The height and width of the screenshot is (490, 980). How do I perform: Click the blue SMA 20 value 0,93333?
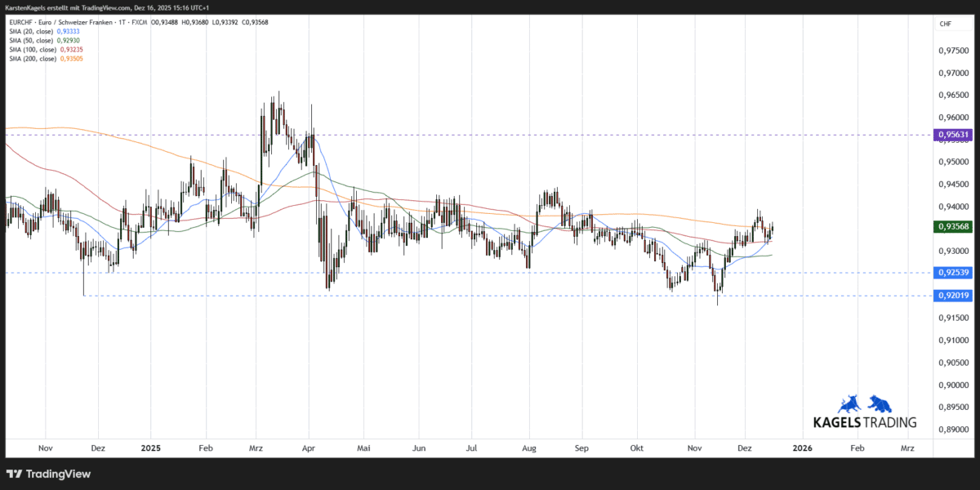tap(68, 30)
